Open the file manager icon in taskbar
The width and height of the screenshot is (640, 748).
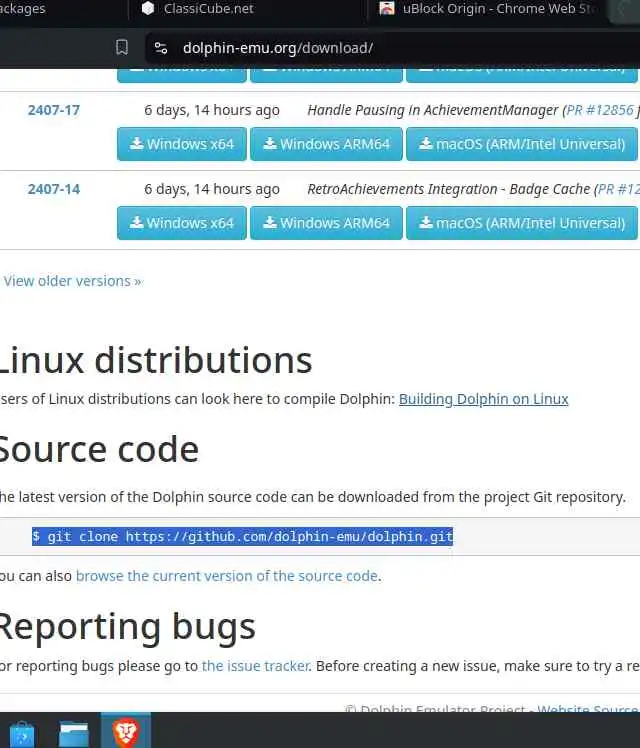click(73, 733)
